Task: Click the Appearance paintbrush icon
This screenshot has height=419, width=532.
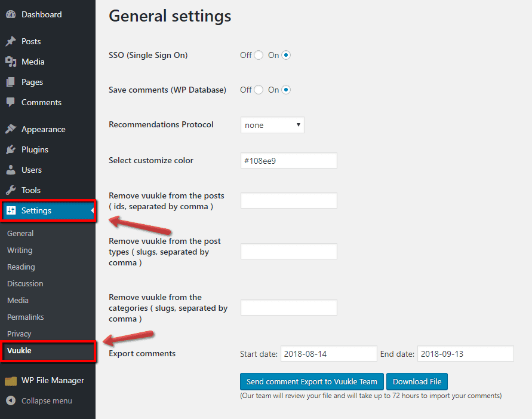Action: click(x=11, y=130)
